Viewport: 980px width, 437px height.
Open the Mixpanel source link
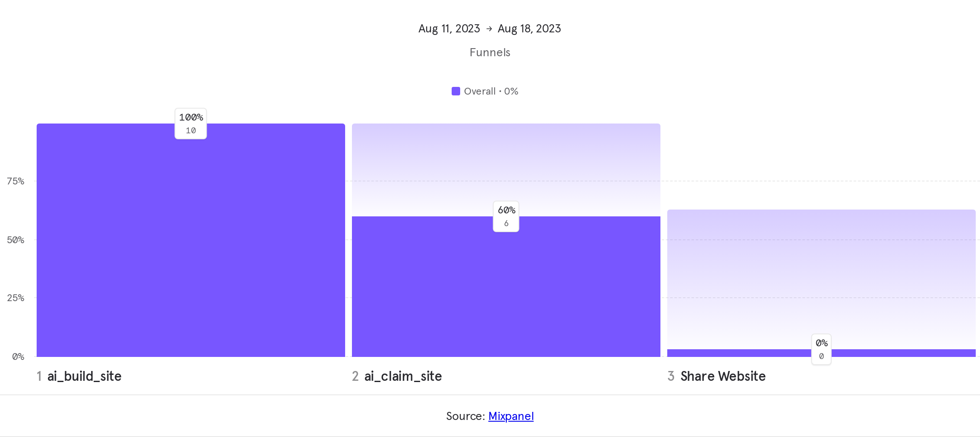(x=511, y=416)
